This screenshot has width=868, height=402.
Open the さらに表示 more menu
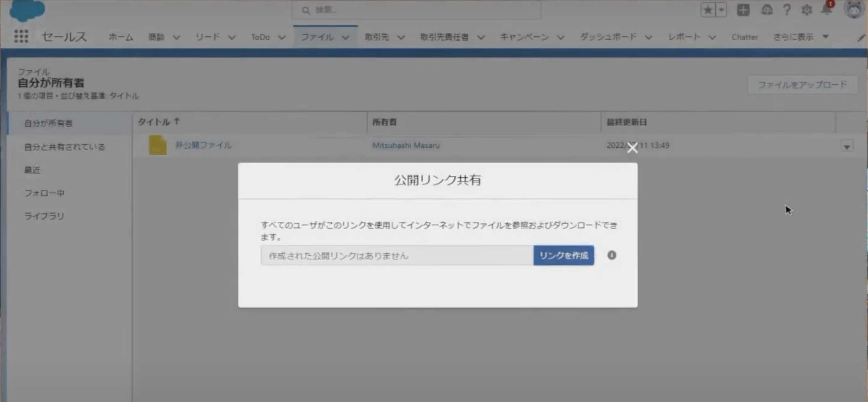[x=801, y=37]
